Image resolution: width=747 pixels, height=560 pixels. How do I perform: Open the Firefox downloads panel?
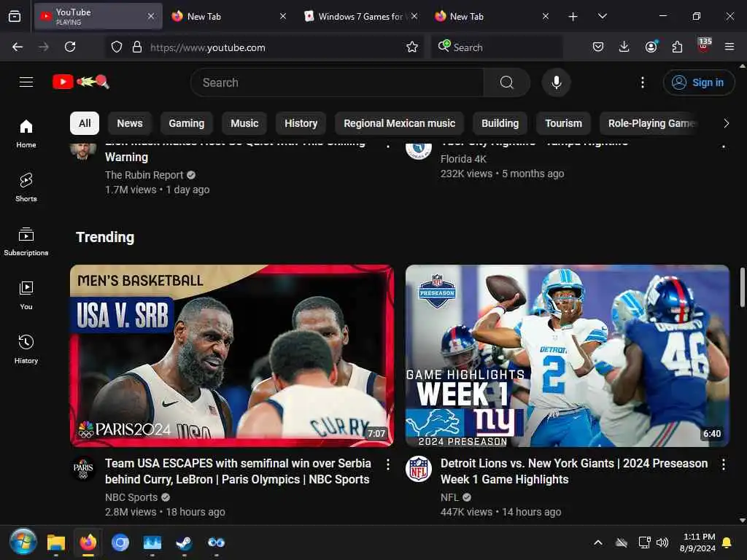624,47
